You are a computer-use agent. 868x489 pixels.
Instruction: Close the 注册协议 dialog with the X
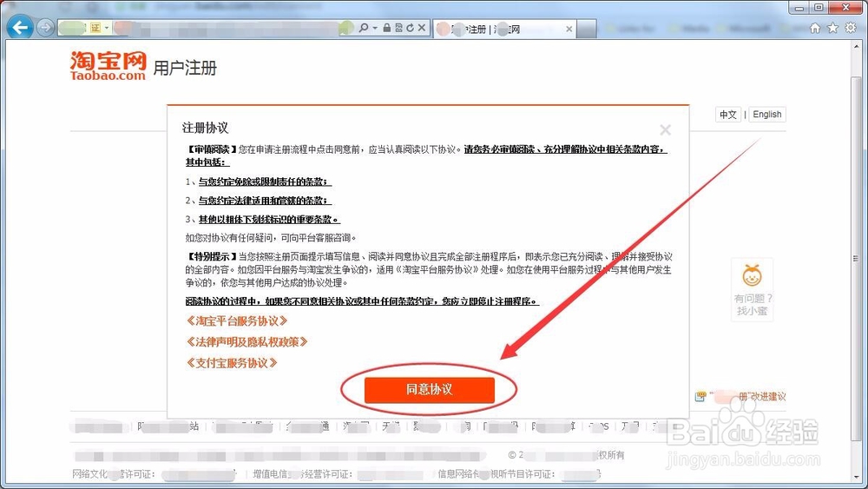(x=666, y=129)
